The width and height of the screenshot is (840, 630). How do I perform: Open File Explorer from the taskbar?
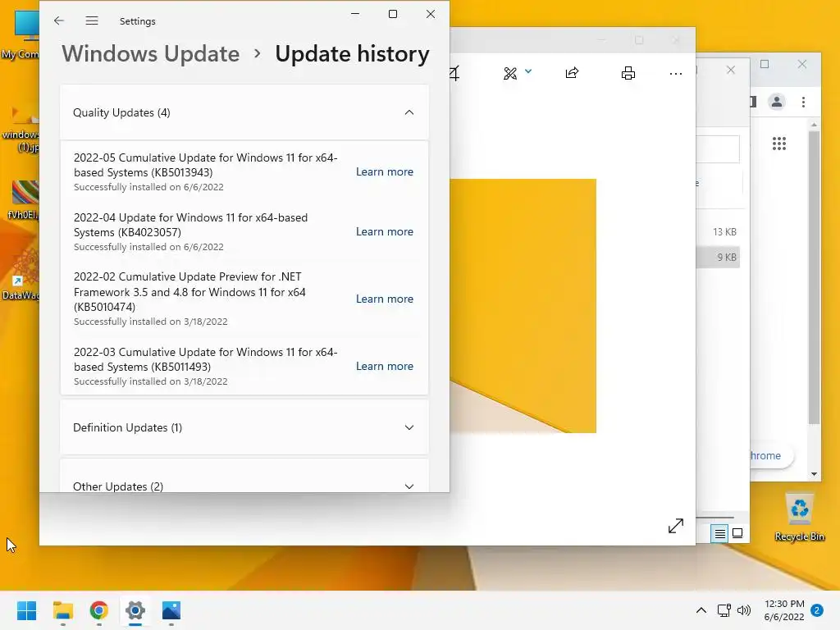click(63, 610)
